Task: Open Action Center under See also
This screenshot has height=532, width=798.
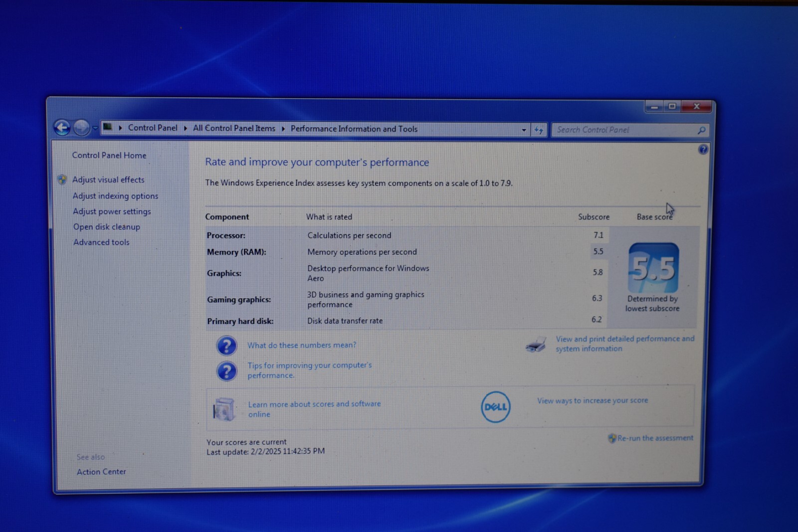Action: click(101, 472)
